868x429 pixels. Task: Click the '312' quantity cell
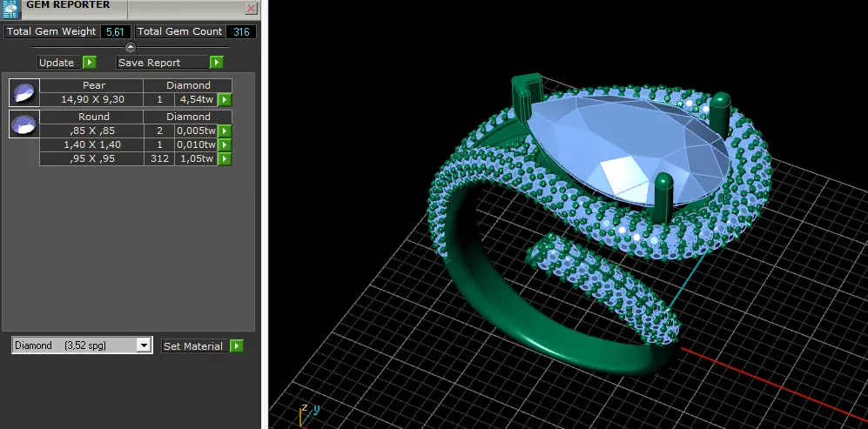coord(158,159)
